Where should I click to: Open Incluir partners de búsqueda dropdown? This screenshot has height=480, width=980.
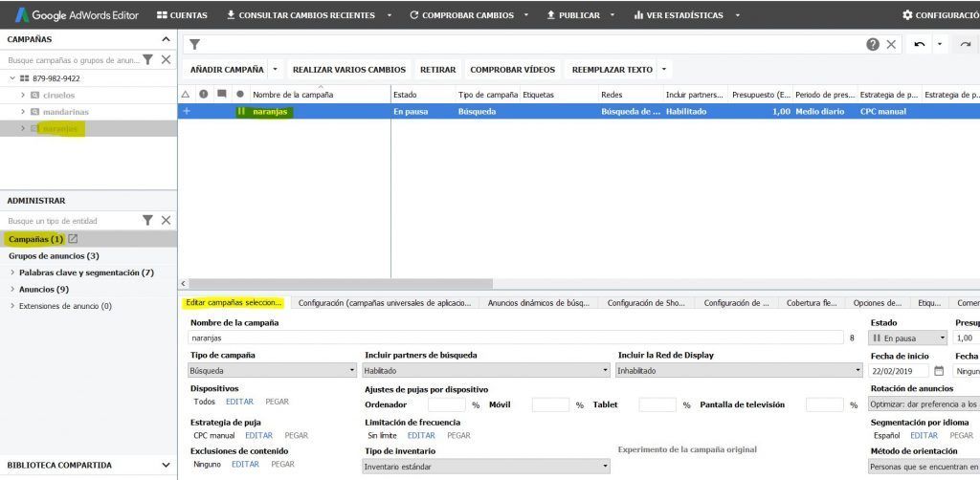coord(486,371)
